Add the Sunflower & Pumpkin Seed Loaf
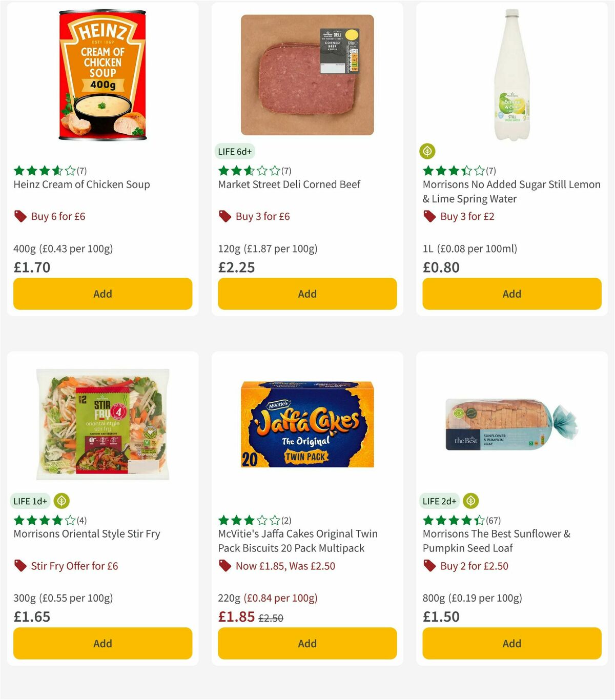The image size is (615, 700). click(x=511, y=643)
